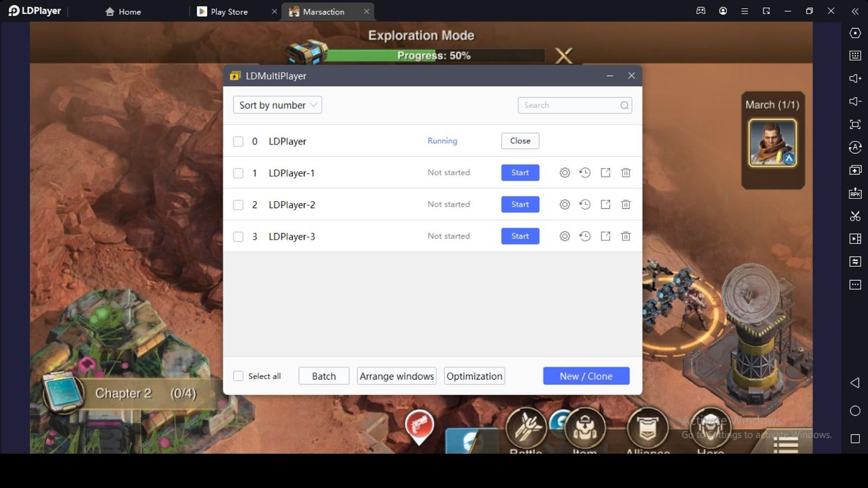Click the Arrange windows button
This screenshot has height=488, width=868.
397,376
